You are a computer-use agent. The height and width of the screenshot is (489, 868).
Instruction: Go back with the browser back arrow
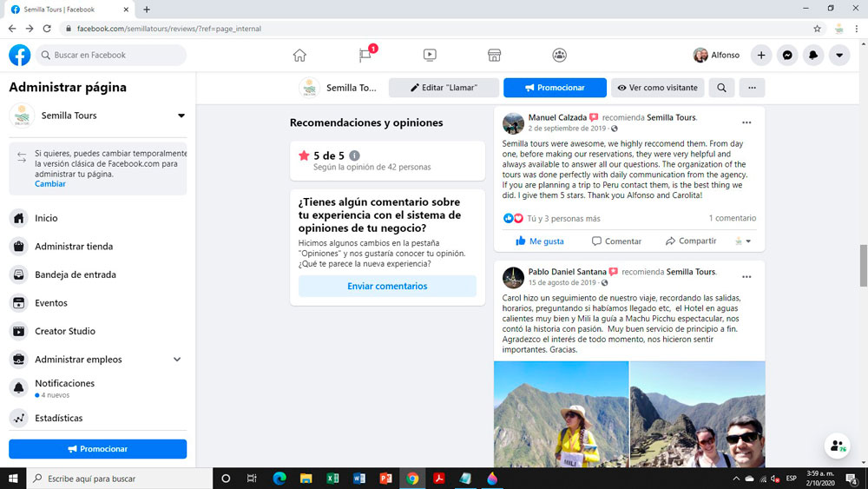12,29
